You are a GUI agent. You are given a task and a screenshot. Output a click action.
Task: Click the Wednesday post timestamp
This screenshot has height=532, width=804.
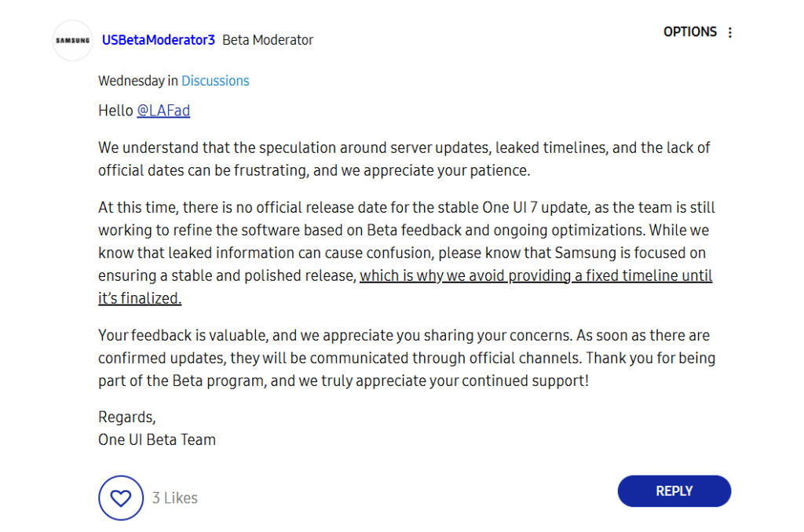point(131,81)
